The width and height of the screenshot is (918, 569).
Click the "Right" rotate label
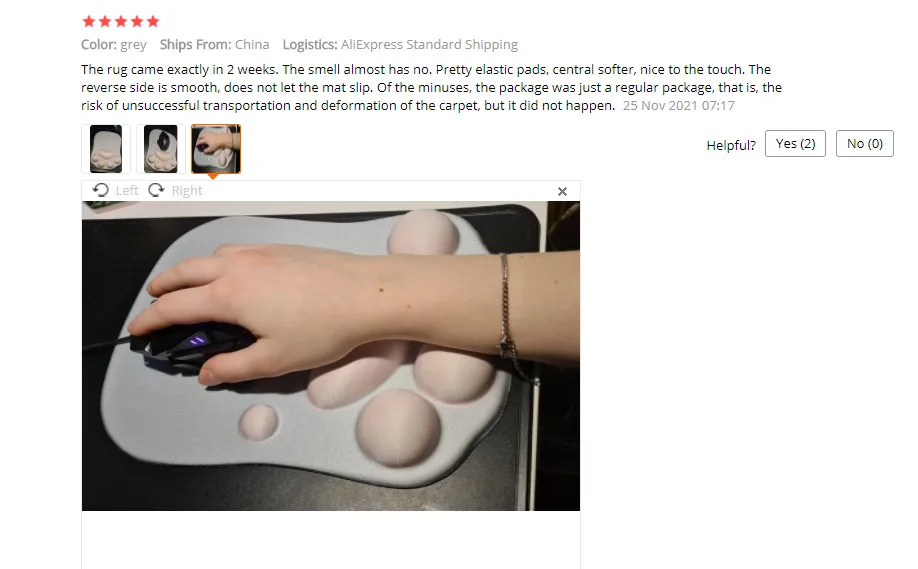click(x=187, y=190)
